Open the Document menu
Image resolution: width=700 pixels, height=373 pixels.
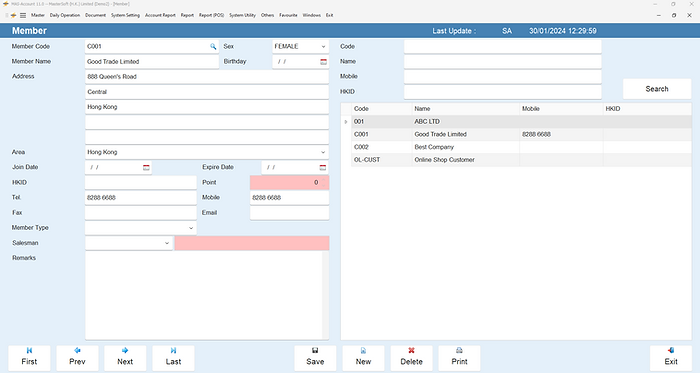click(96, 15)
